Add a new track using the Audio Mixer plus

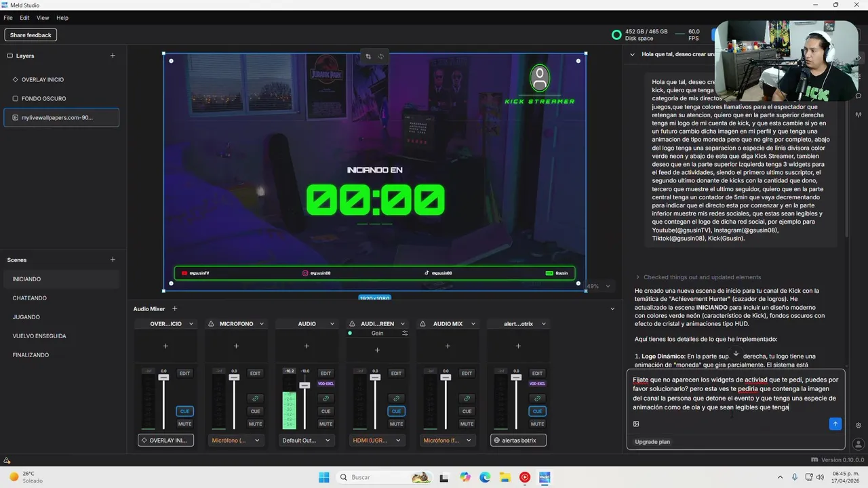pyautogui.click(x=174, y=308)
